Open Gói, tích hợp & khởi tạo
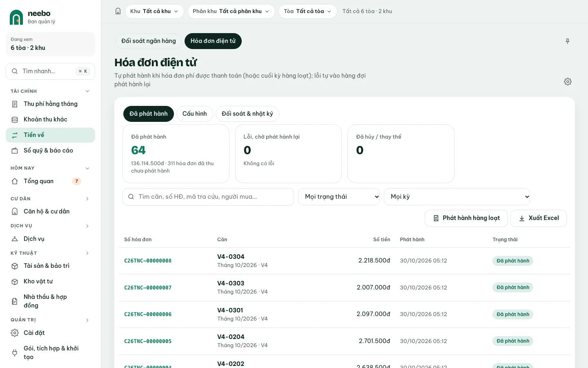The width and height of the screenshot is (588, 368). click(x=51, y=352)
